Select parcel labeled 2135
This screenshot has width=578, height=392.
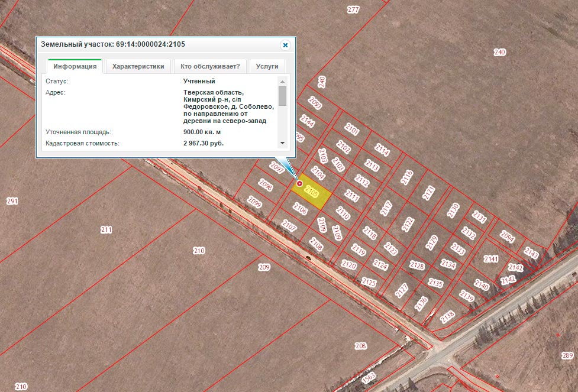[435, 283]
